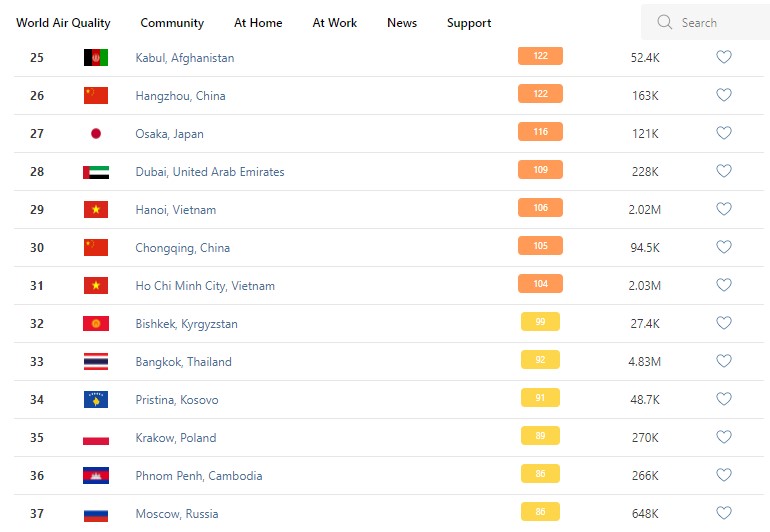Screen dimensions: 770x532
Task: Click the Thailand flag icon
Action: [x=96, y=362]
